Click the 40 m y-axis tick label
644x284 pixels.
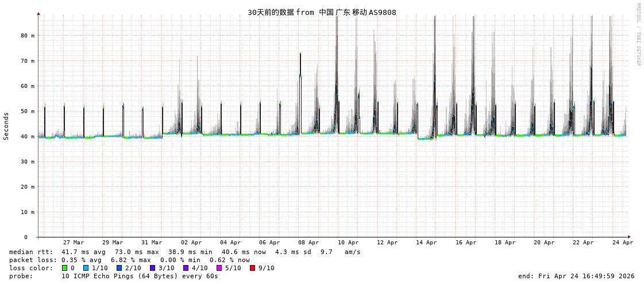click(x=28, y=136)
